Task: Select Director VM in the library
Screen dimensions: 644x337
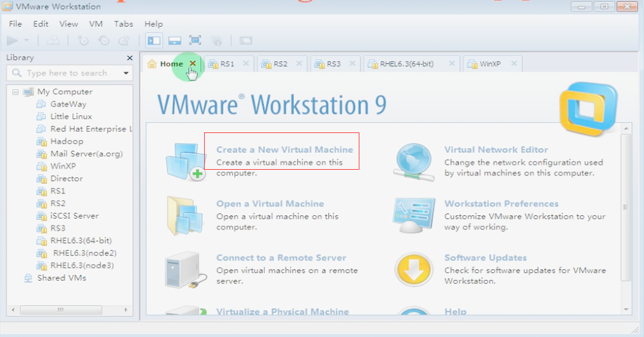Action: (x=67, y=179)
